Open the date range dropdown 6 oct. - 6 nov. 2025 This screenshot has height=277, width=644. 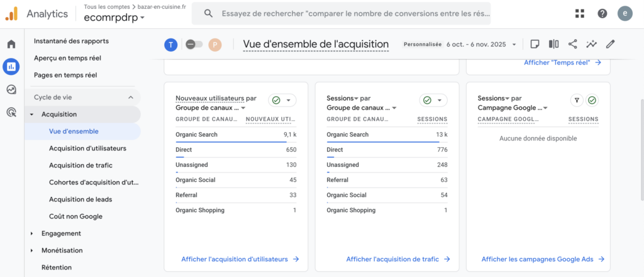[481, 45]
